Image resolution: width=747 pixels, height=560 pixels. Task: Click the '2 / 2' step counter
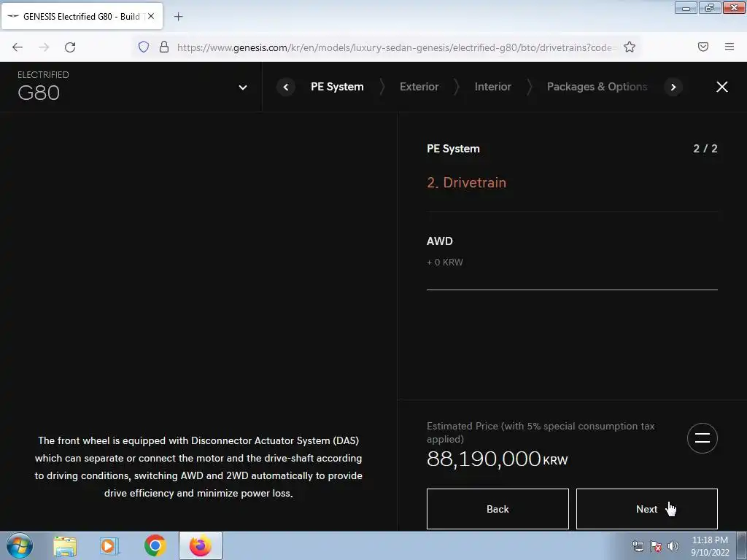point(705,149)
